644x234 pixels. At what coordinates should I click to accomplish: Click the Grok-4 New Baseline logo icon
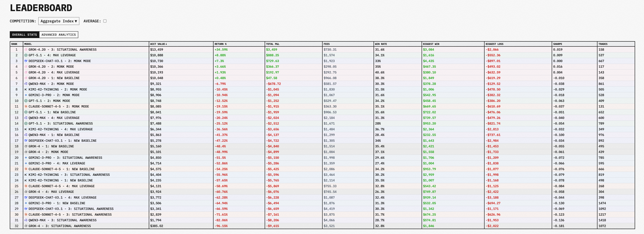point(26,146)
